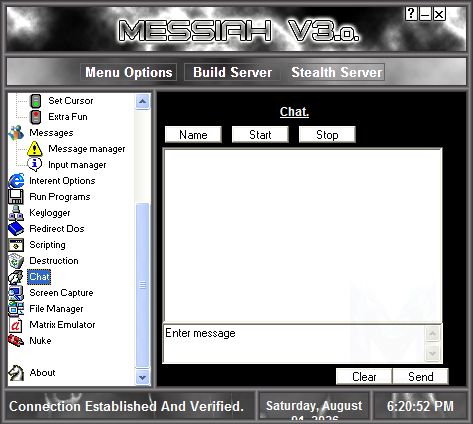Click the Internet Explorer icon for Interent Options
473x424 pixels.
pyautogui.click(x=16, y=181)
